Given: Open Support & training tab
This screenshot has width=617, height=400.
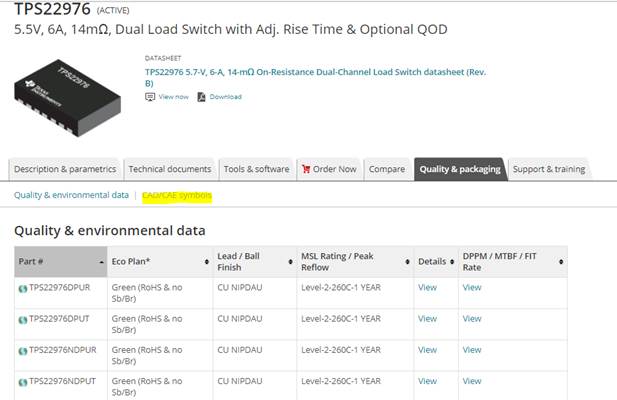Looking at the screenshot, I should point(549,169).
